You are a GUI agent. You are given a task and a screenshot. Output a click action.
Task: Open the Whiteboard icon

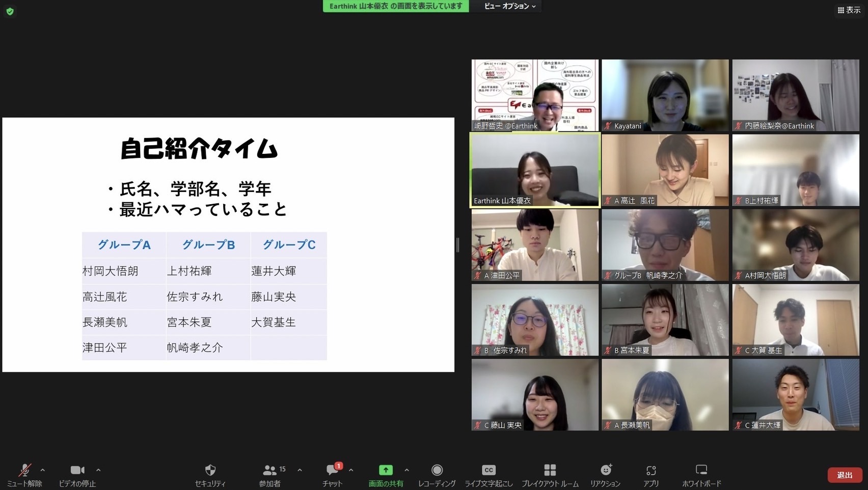point(701,470)
